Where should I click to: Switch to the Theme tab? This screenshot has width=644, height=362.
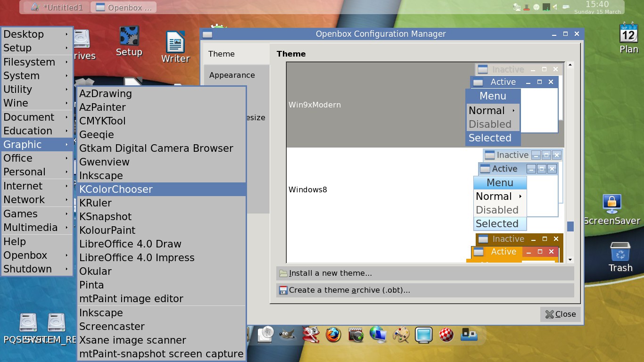(x=236, y=54)
